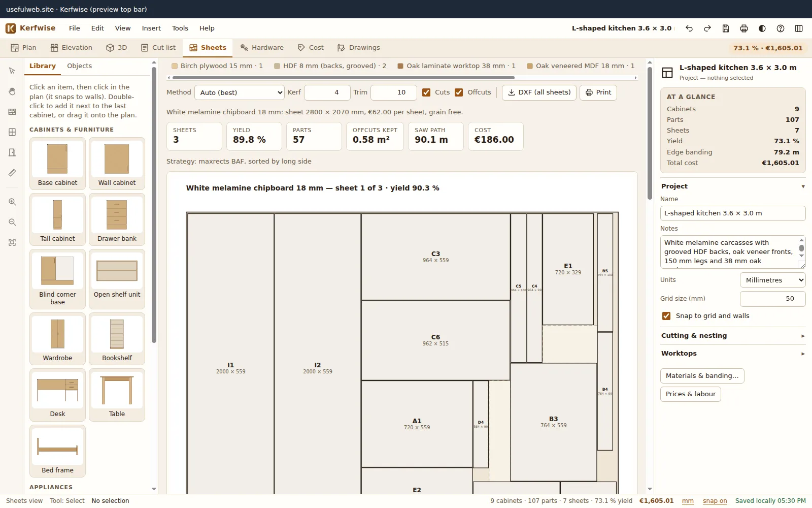This screenshot has height=508, width=812.
Task: Click the project Name input field
Action: (733, 213)
